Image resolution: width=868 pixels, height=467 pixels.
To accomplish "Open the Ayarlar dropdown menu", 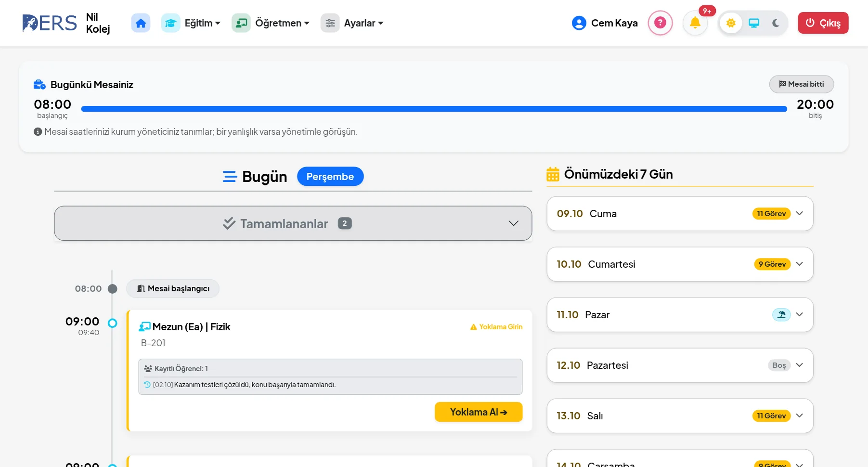I will click(352, 23).
